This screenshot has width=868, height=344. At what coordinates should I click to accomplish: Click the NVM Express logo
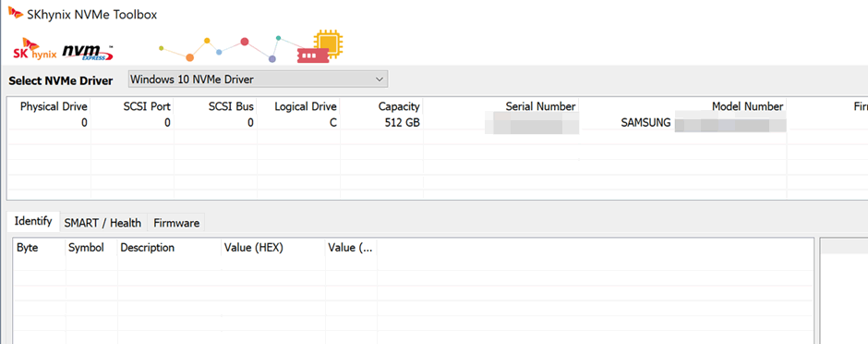(x=88, y=53)
